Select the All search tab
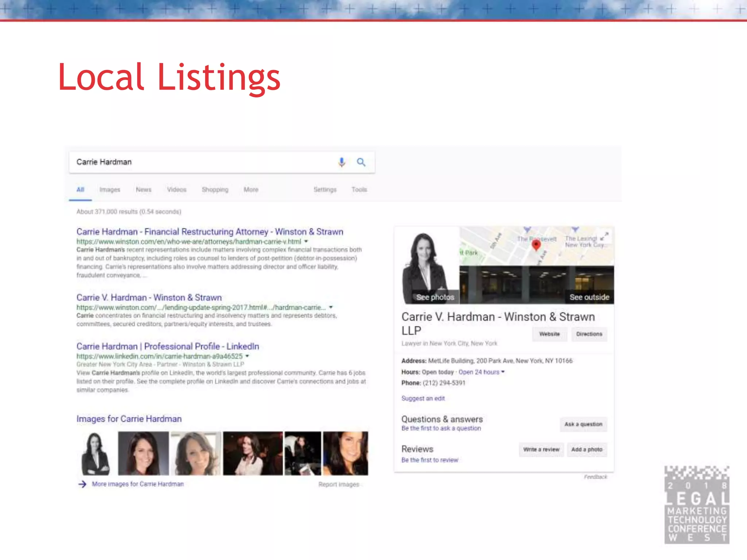 80,190
